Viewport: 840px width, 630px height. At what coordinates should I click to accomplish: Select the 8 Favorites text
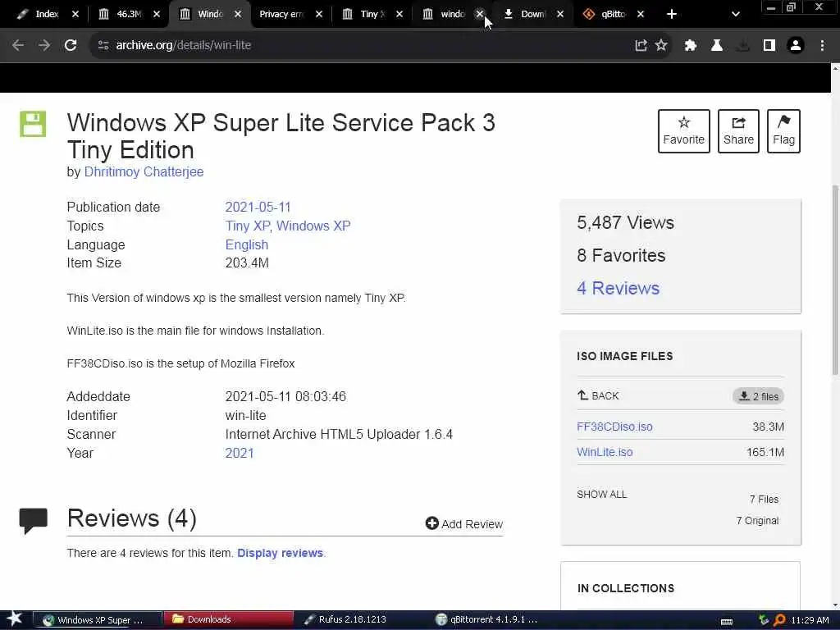tap(621, 256)
